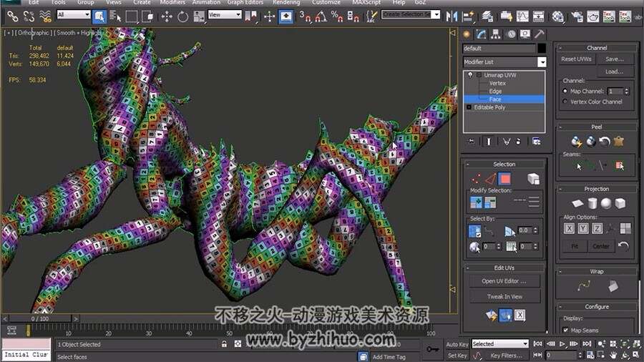Click the time slider 0 / 100
The width and height of the screenshot is (644, 362).
(x=40, y=318)
